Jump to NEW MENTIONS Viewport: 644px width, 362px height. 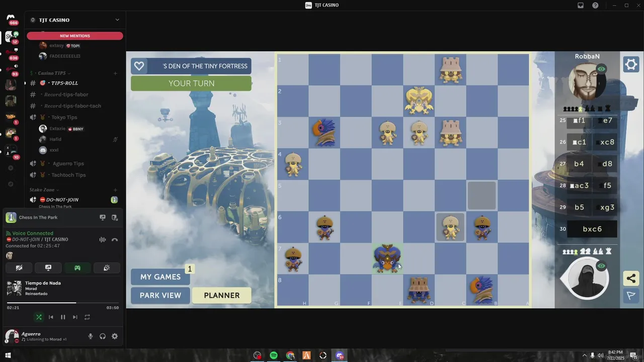tap(75, 36)
